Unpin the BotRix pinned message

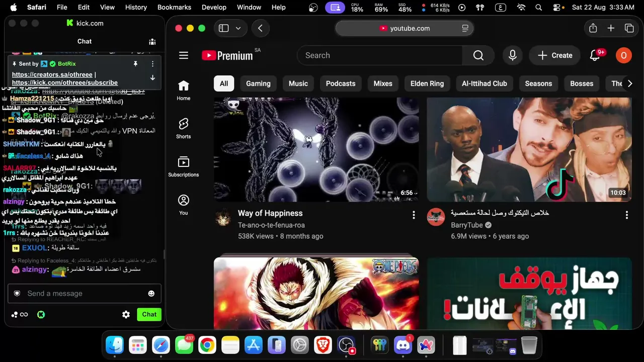[135, 64]
